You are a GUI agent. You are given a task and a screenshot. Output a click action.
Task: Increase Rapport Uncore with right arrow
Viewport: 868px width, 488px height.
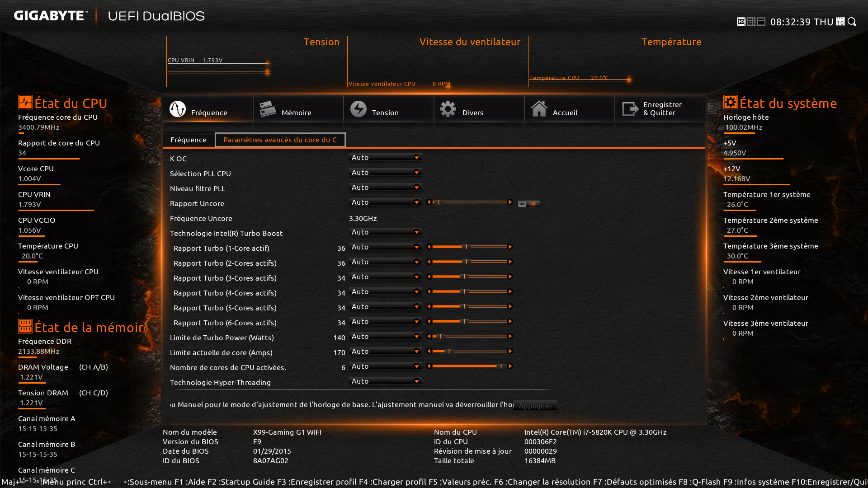click(x=510, y=202)
